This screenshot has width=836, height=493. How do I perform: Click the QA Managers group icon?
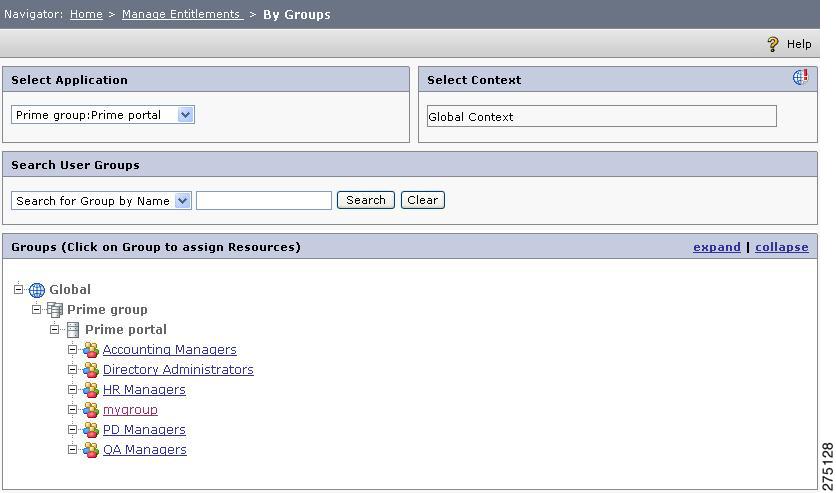(91, 450)
